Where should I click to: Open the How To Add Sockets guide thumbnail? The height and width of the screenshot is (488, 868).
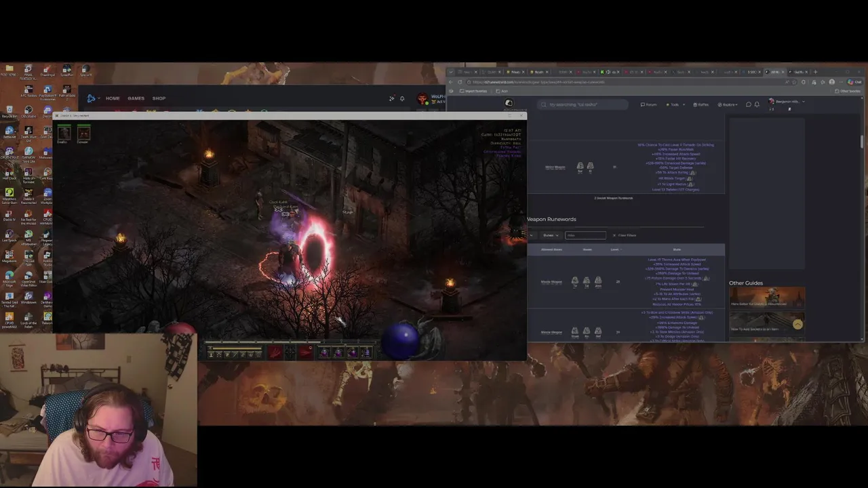coord(767,322)
